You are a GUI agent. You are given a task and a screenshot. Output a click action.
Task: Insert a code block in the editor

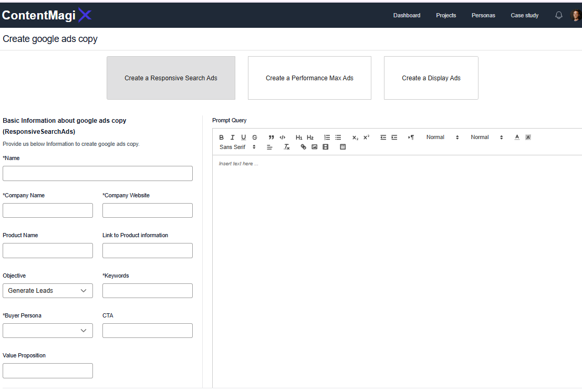click(283, 137)
